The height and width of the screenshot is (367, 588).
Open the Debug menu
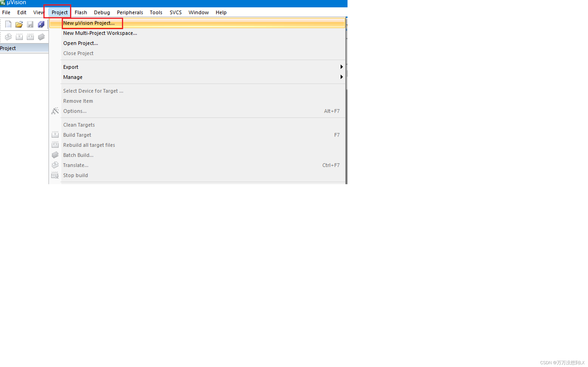point(102,12)
